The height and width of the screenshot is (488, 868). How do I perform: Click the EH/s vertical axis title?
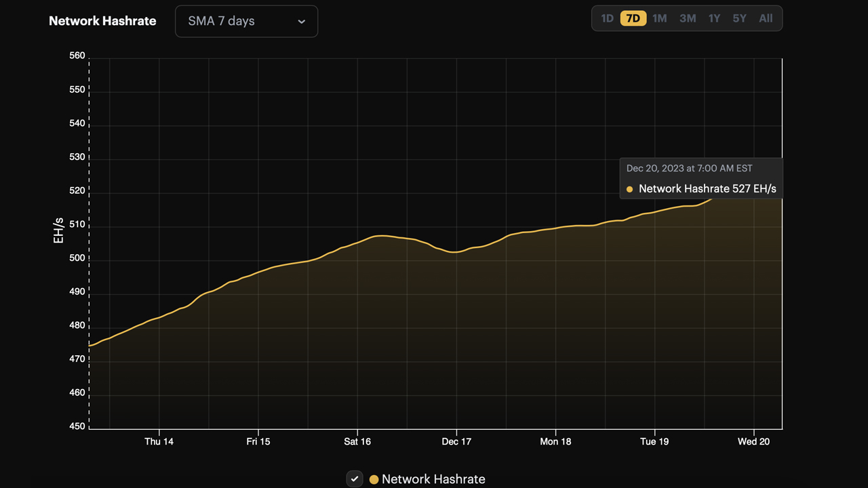coord(59,230)
